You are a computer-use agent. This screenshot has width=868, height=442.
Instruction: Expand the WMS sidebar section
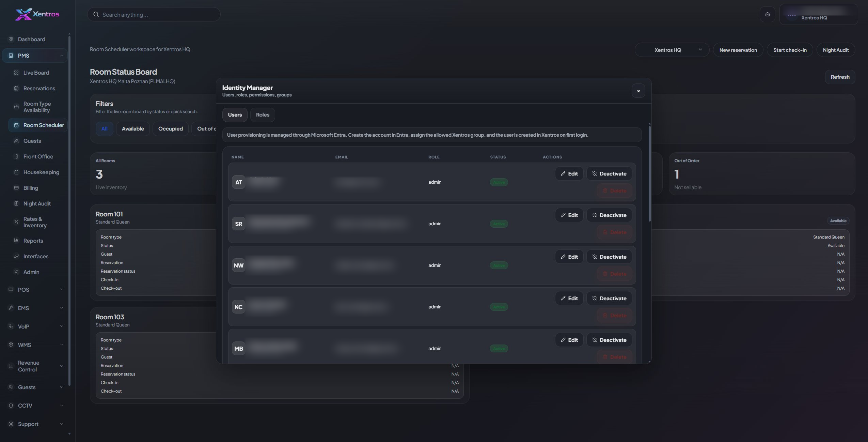pos(62,345)
